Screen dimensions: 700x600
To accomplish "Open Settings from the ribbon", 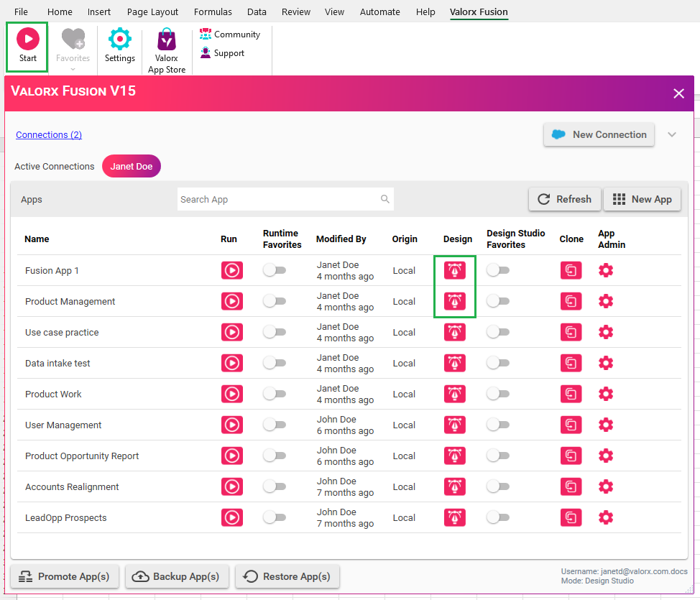I will 119,45.
